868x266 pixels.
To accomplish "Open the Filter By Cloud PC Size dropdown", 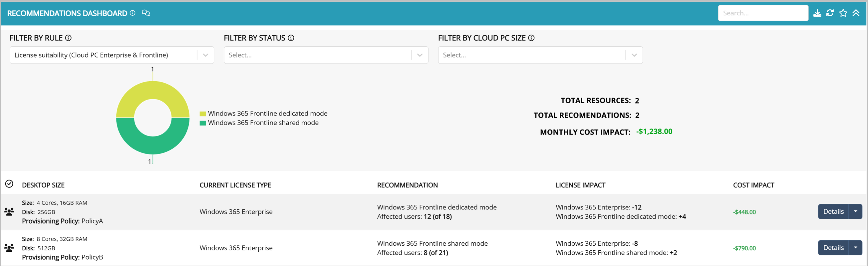I will click(634, 55).
